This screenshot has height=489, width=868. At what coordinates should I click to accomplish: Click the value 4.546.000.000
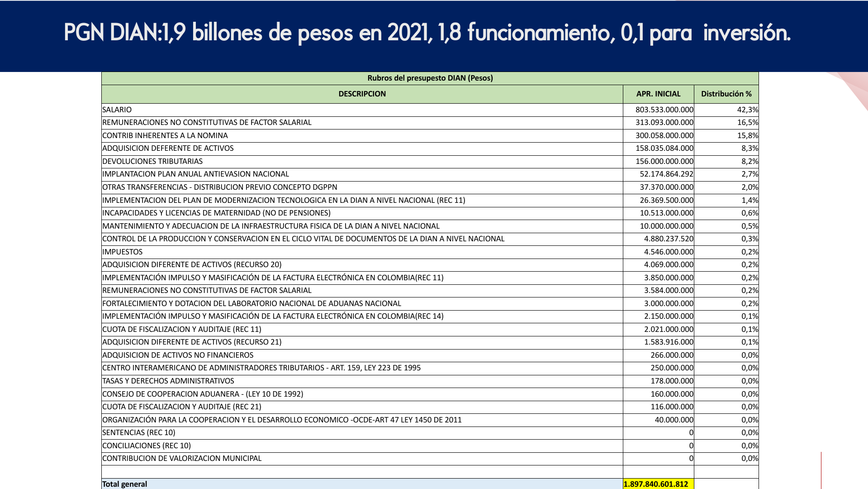(669, 252)
